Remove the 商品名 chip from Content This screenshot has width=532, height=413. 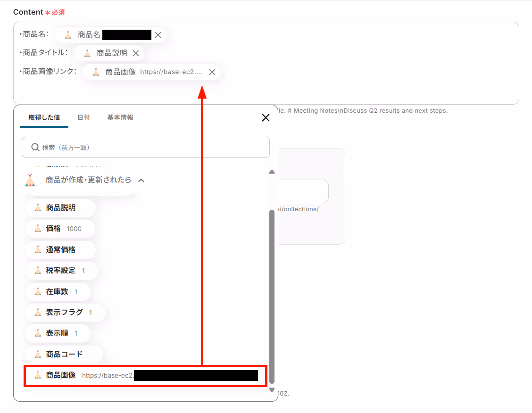(158, 35)
